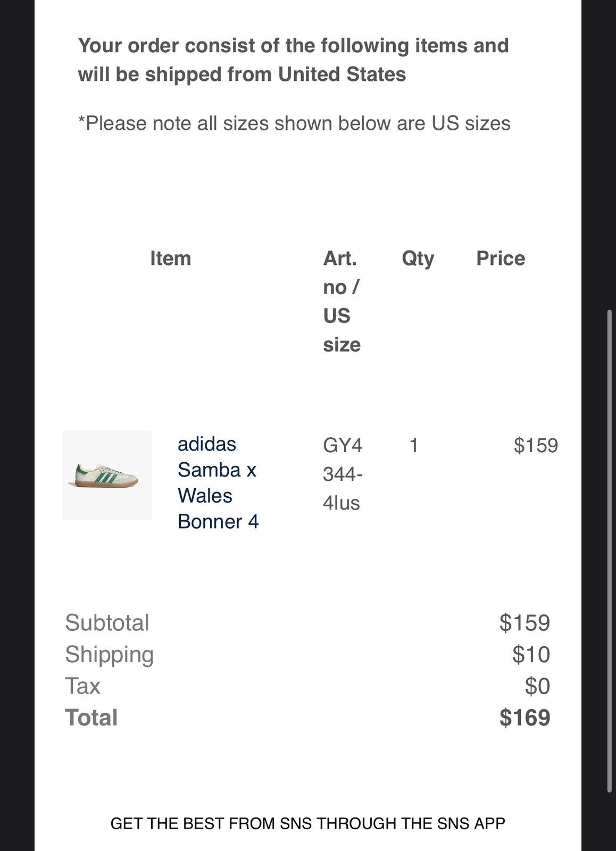Click the Samba sneaker product thumbnail
Viewport: 616px width, 851px height.
[107, 475]
